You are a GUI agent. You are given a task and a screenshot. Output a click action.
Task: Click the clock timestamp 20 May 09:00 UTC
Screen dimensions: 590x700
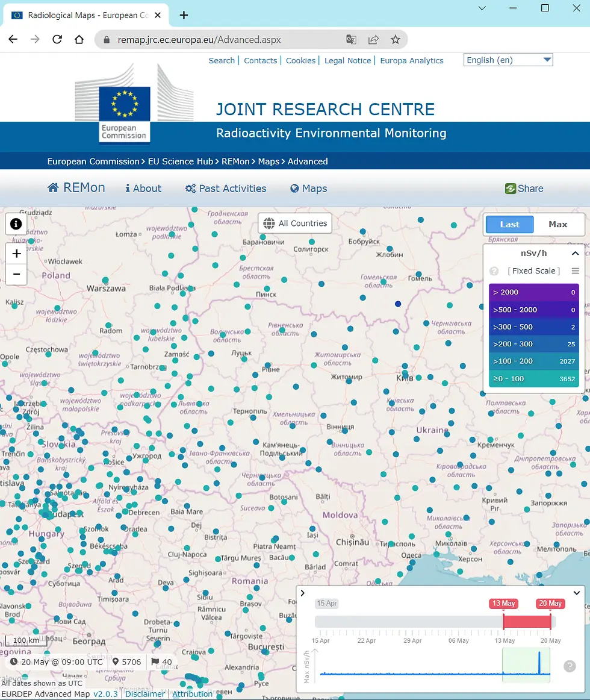[56, 661]
